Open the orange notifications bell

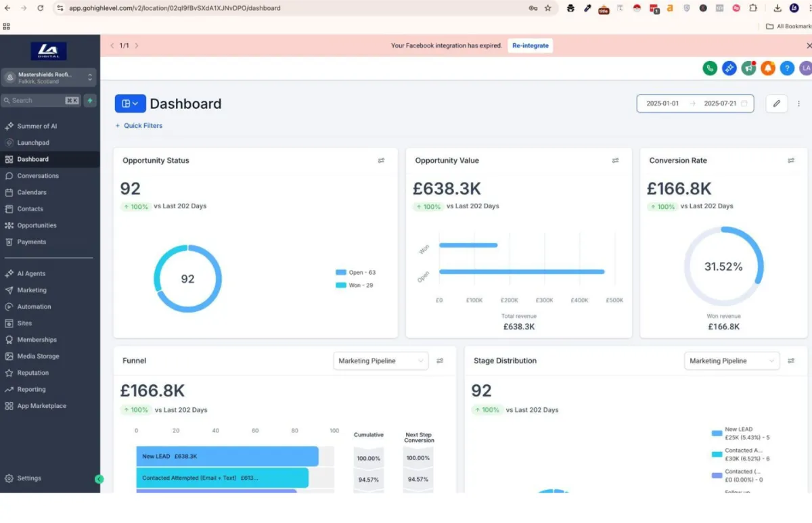point(767,68)
